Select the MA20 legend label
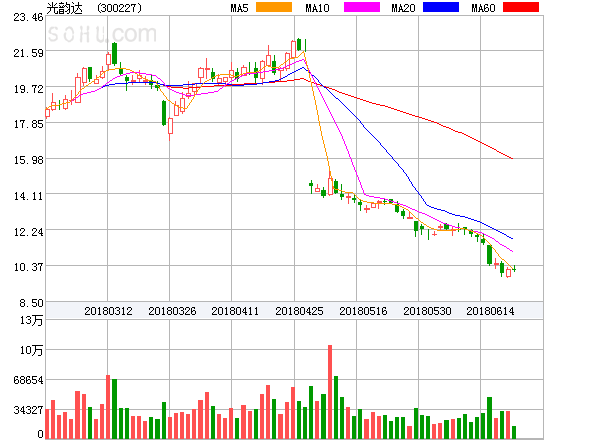 click(x=403, y=8)
